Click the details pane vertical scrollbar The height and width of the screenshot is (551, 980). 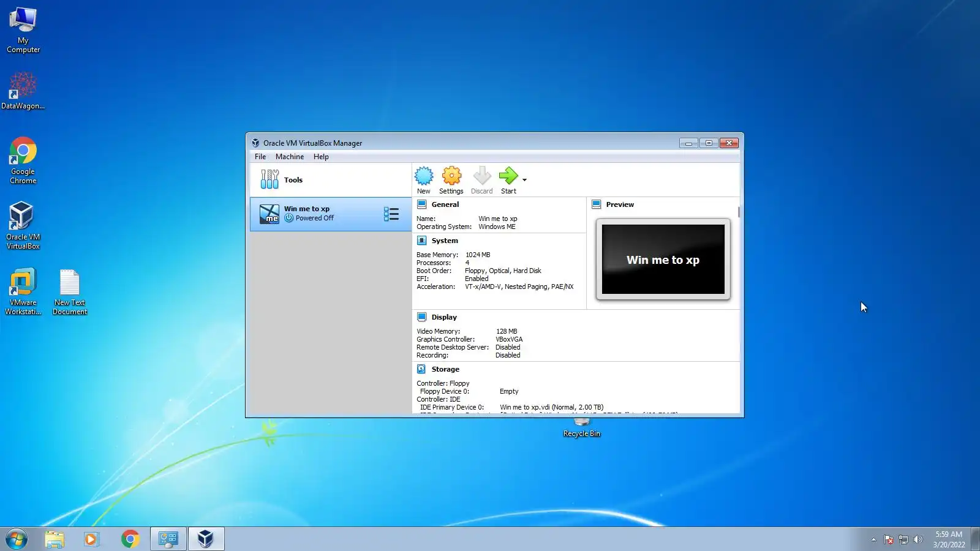(x=739, y=212)
